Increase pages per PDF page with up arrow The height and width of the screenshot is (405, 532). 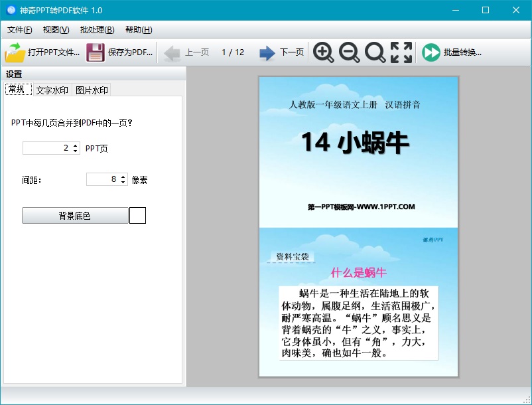[x=75, y=145]
